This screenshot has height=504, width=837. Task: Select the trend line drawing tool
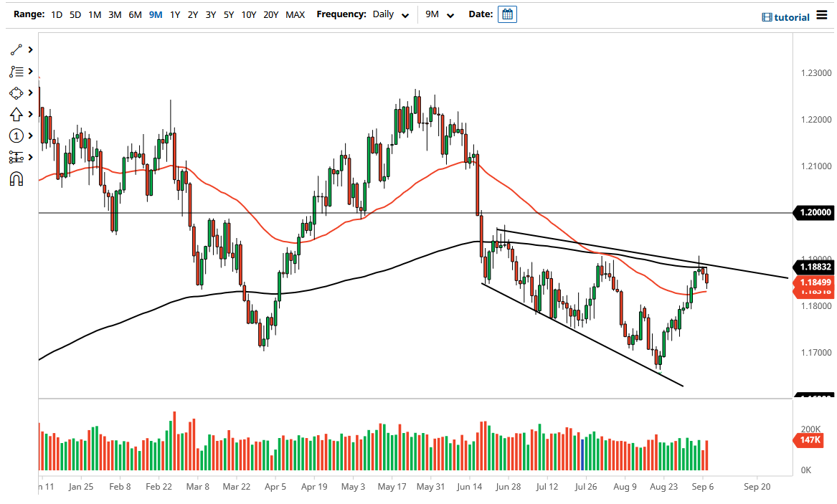16,50
